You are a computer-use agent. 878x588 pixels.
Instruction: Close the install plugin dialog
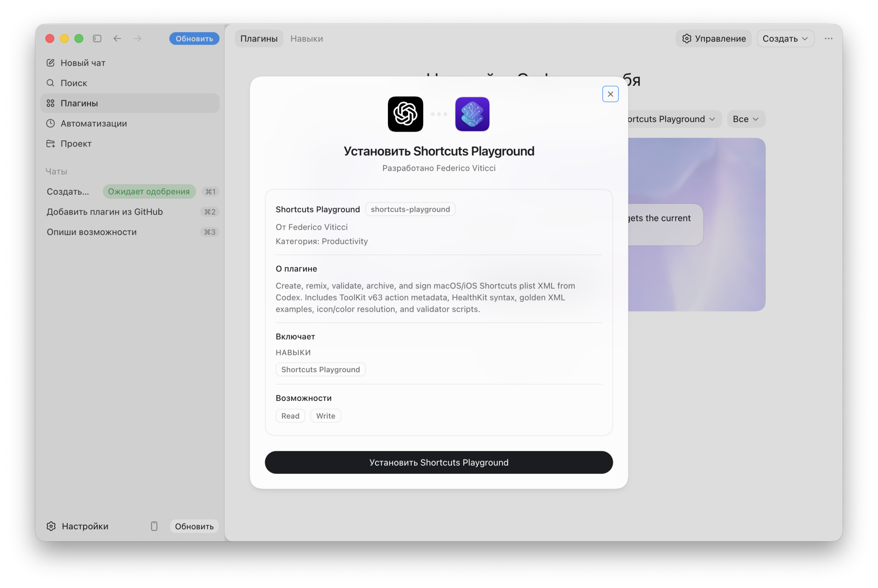[610, 94]
